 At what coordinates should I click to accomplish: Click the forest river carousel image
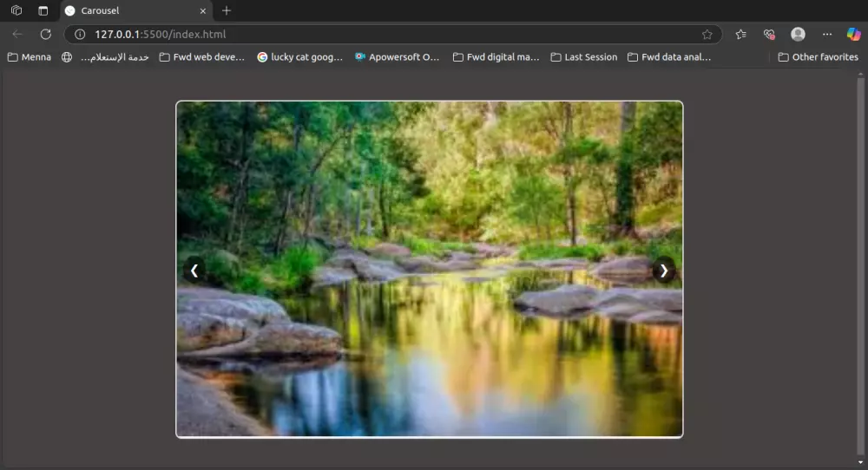tap(429, 270)
